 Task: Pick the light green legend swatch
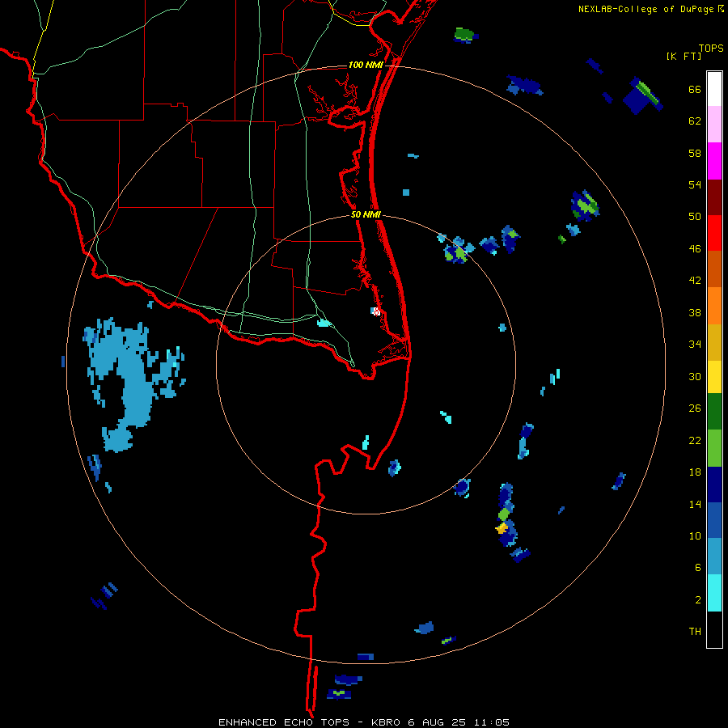pos(714,448)
